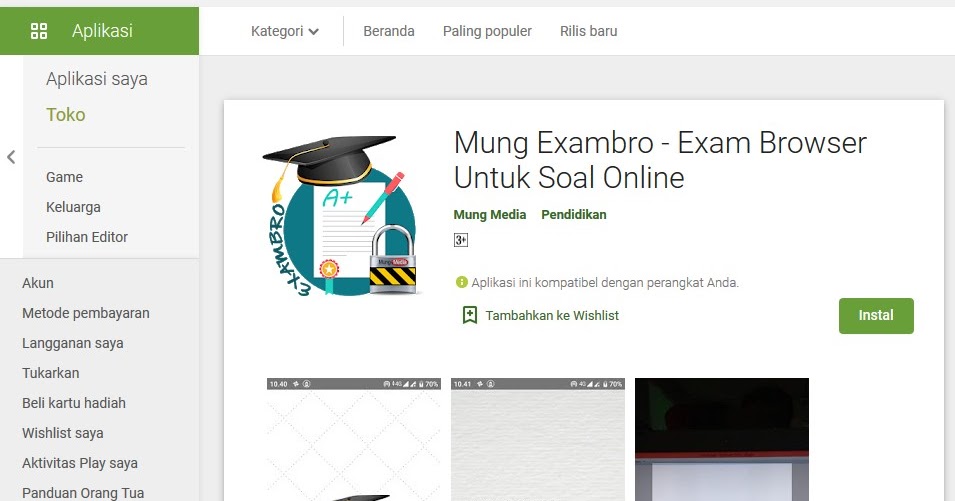Open Pilihan Editor in sidebar
955x501 pixels.
87,237
